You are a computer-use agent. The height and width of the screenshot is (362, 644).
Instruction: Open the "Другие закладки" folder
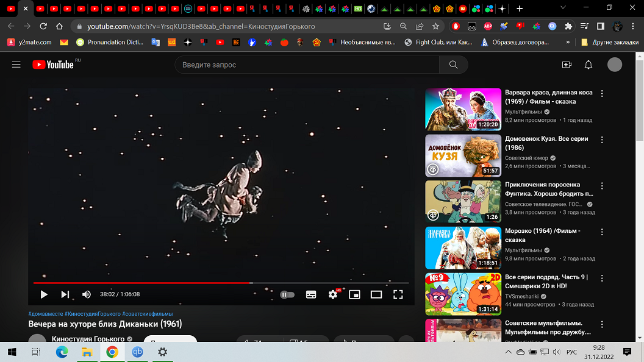(x=610, y=42)
